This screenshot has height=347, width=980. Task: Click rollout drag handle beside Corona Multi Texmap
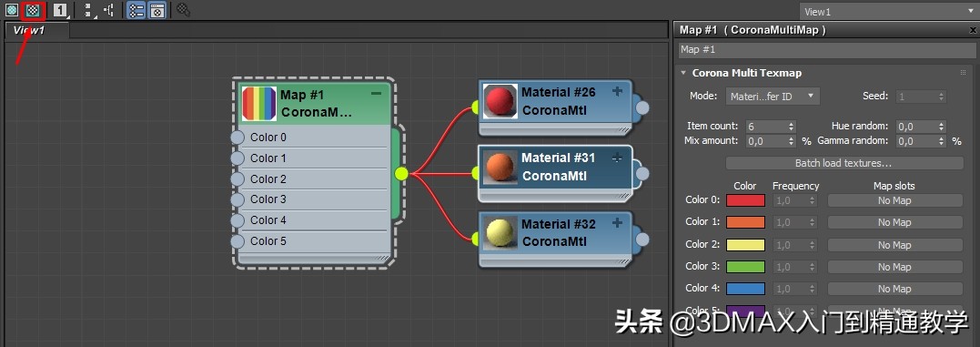pyautogui.click(x=963, y=73)
